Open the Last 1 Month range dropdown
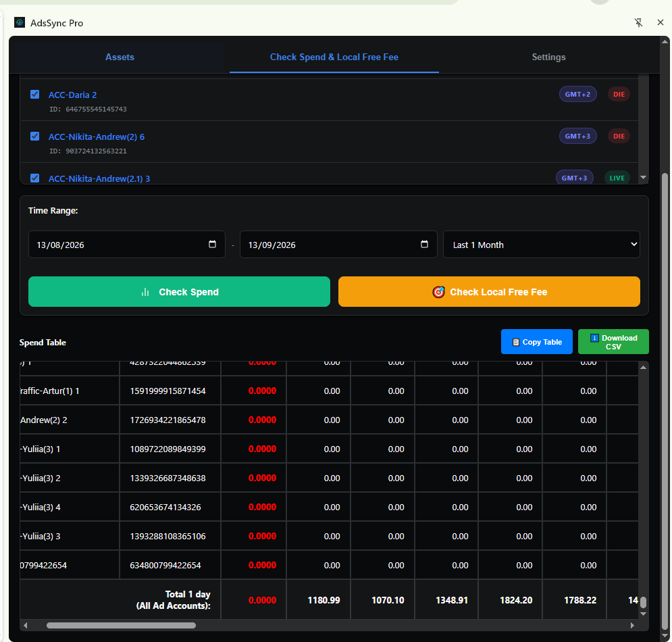 [x=541, y=245]
